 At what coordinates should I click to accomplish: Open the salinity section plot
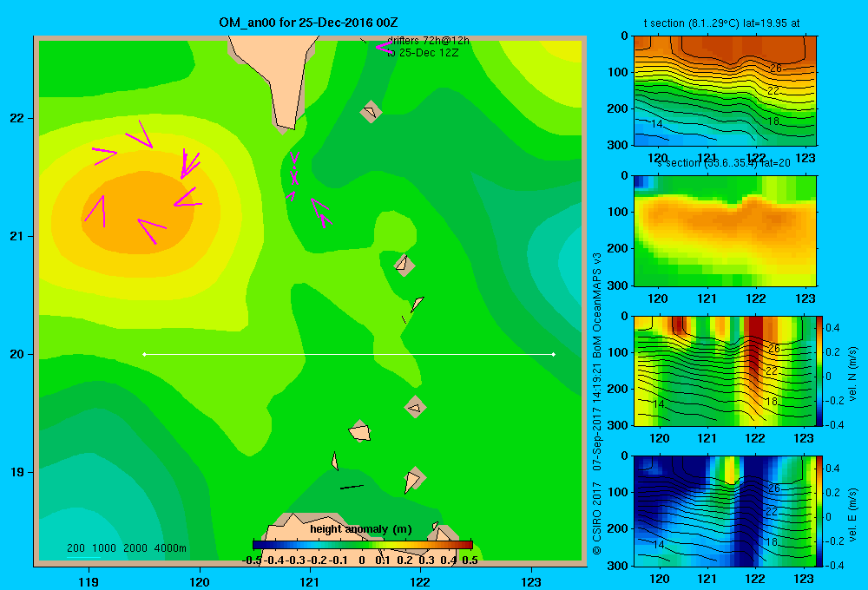[x=725, y=231]
